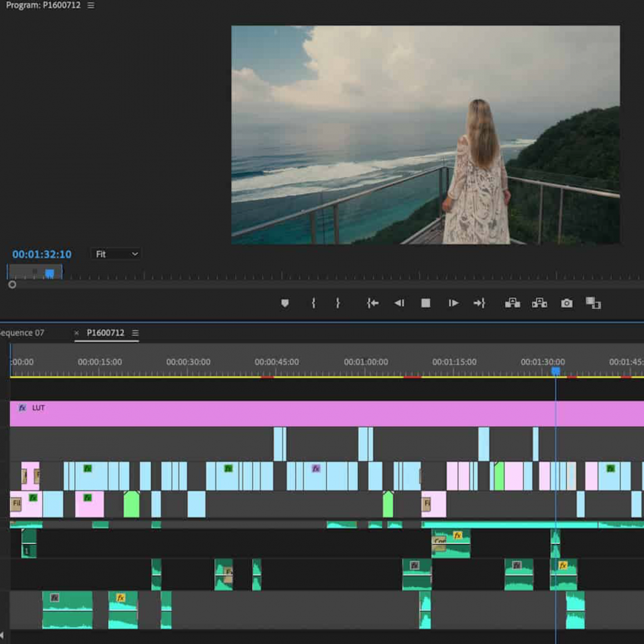644x644 pixels.
Task: Jump to the In point
Action: click(372, 303)
